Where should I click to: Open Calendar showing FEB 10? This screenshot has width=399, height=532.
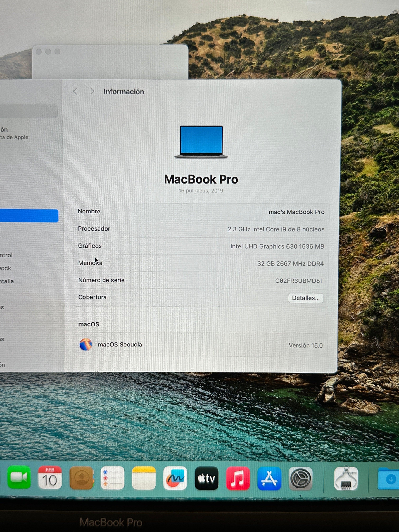click(x=50, y=478)
